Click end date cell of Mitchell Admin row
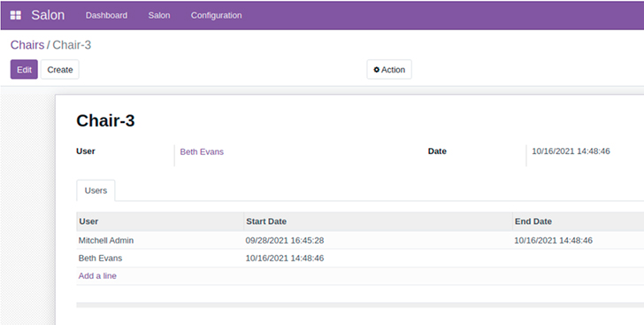The height and width of the screenshot is (325, 644). pos(553,240)
